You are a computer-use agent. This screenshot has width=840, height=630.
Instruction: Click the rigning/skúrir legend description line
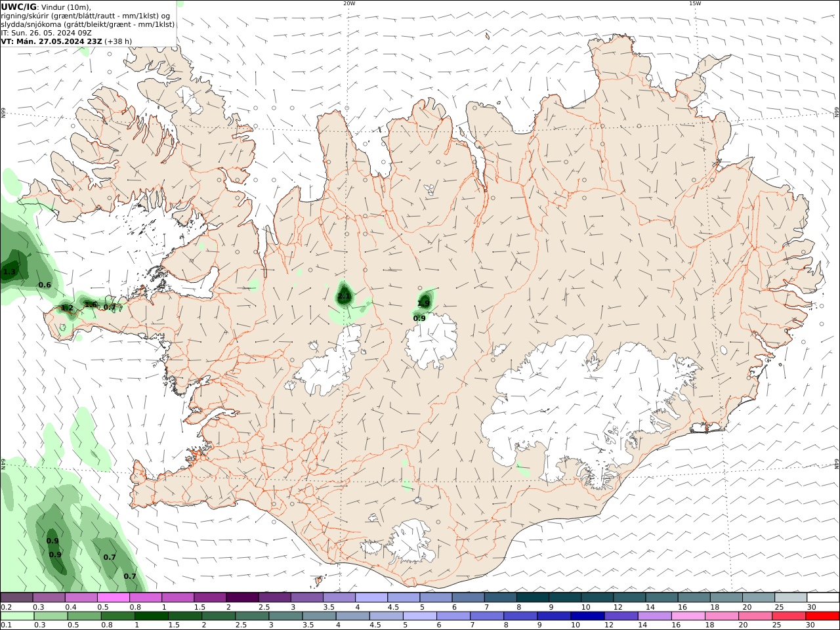[85, 16]
